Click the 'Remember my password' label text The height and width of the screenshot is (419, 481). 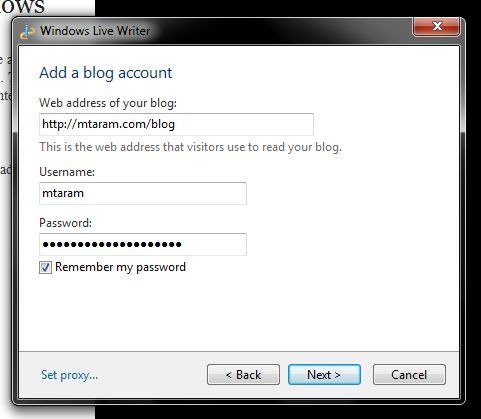tap(120, 267)
